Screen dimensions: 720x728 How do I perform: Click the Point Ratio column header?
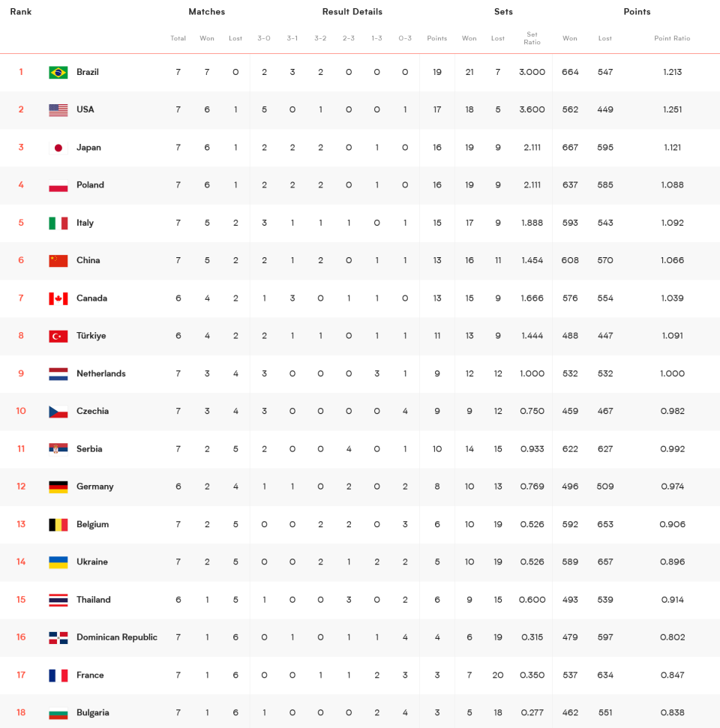pos(672,38)
